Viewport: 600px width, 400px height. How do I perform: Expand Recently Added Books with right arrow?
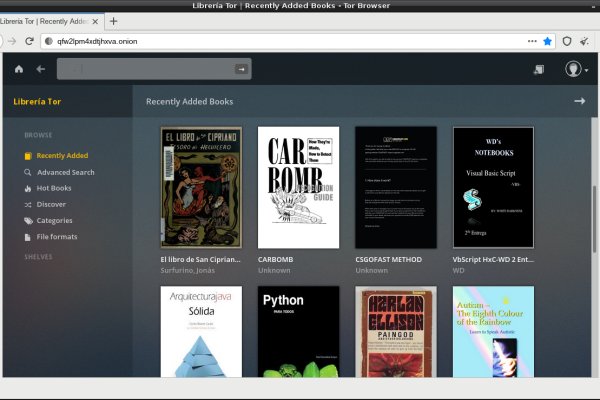point(579,101)
